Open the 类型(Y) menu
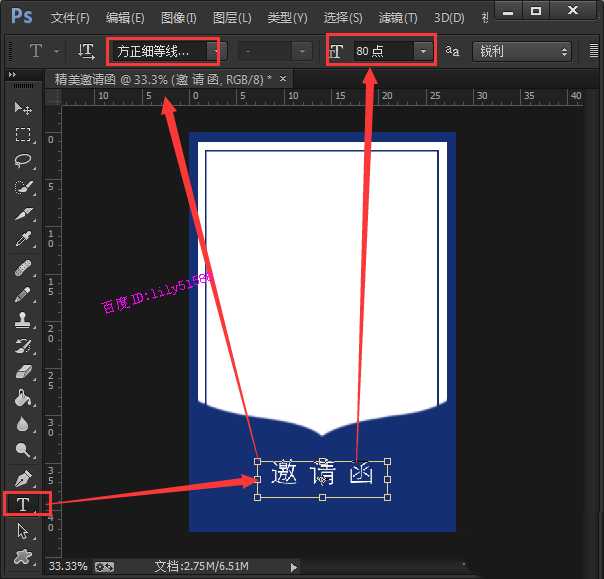This screenshot has width=604, height=579. coord(287,18)
